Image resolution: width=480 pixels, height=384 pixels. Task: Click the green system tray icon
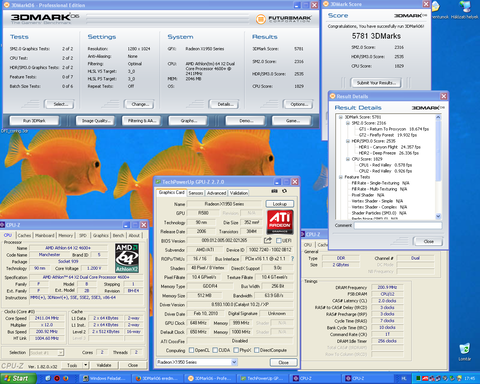(418, 378)
